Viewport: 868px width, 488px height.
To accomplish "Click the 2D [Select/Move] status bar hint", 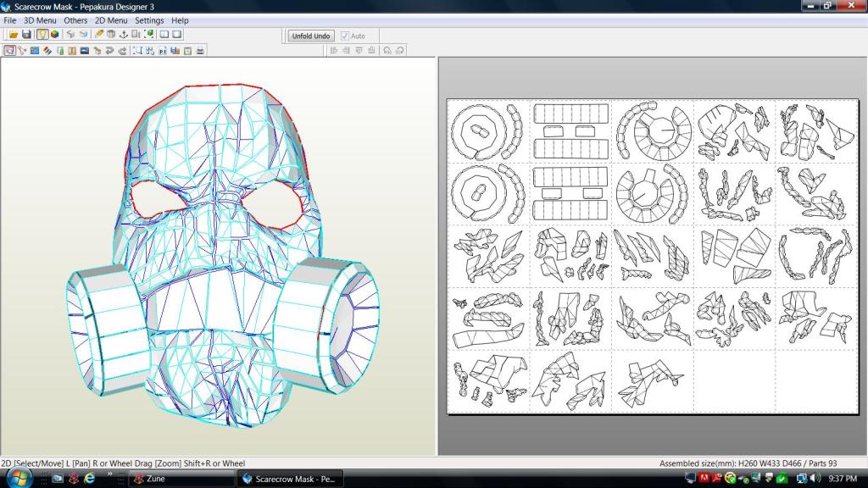I will (x=123, y=463).
